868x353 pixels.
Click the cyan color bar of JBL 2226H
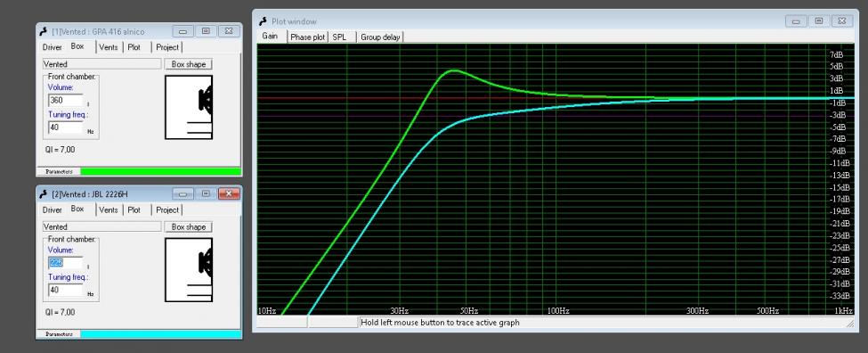click(x=160, y=334)
